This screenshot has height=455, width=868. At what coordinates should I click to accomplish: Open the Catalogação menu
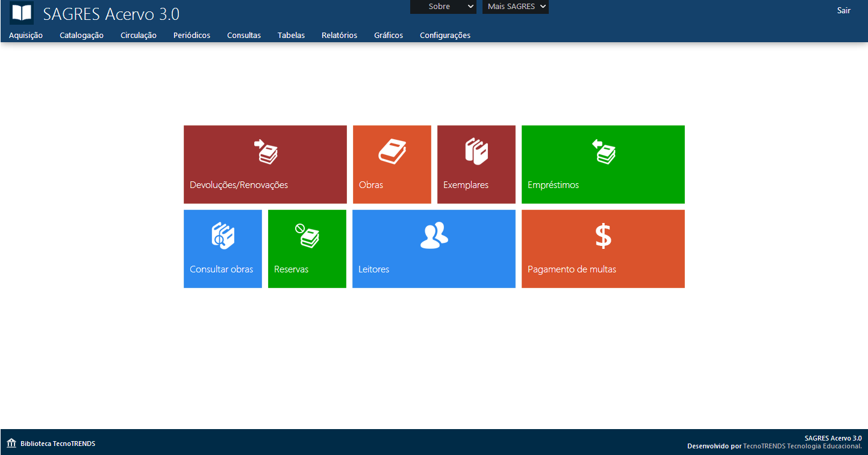(x=81, y=36)
